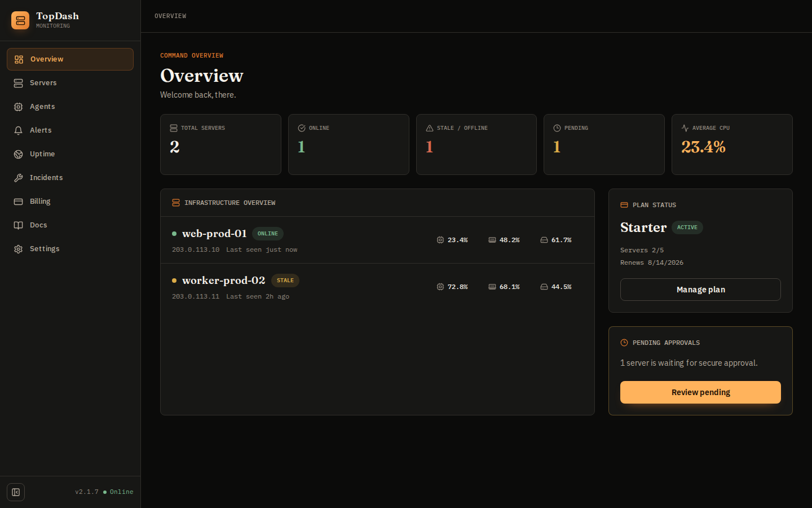Click the 'Last seen 2h ago' text
812x508 pixels.
coord(258,296)
